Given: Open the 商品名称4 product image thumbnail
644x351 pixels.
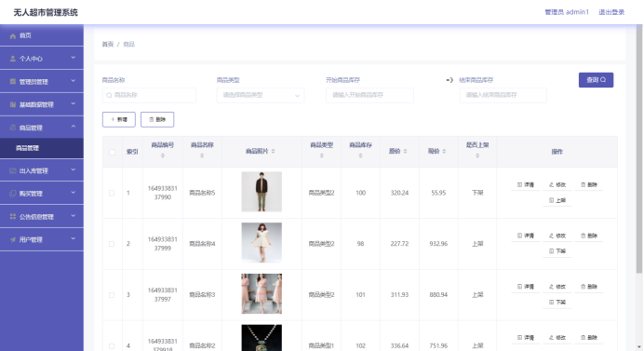Looking at the screenshot, I should 262,243.
